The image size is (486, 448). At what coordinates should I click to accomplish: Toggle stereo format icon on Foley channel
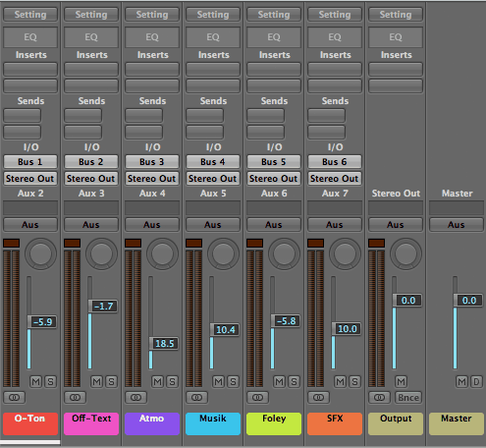257,398
